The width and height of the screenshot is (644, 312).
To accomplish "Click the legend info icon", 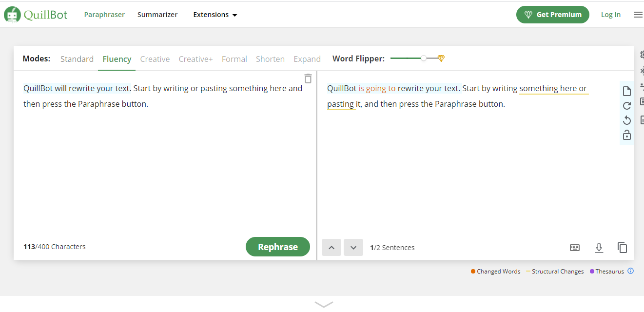I will pos(630,271).
